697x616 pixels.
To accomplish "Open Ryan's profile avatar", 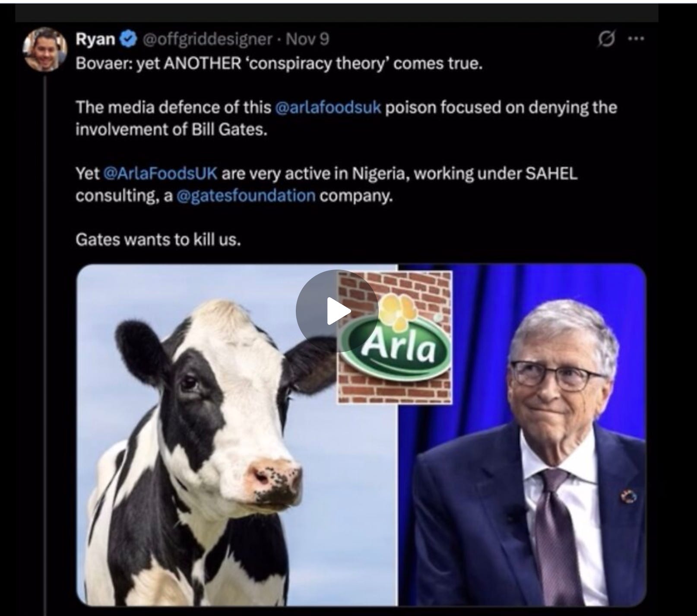I will pos(44,50).
